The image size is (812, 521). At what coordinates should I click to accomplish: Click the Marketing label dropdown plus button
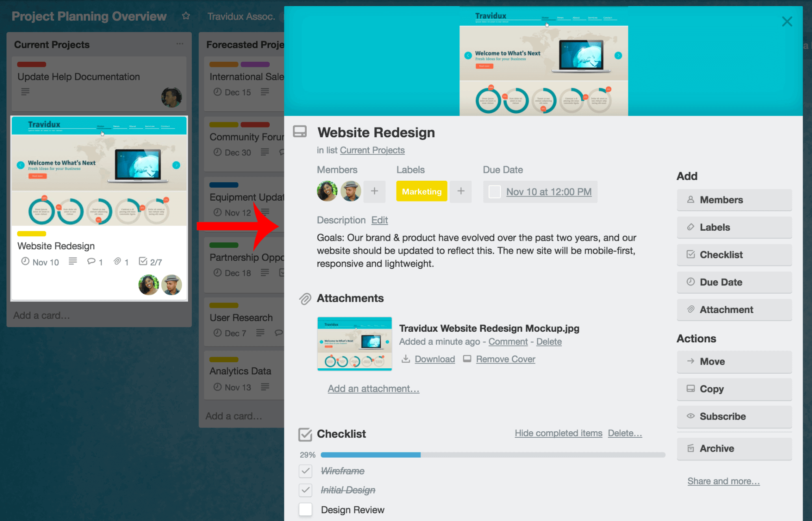point(461,191)
